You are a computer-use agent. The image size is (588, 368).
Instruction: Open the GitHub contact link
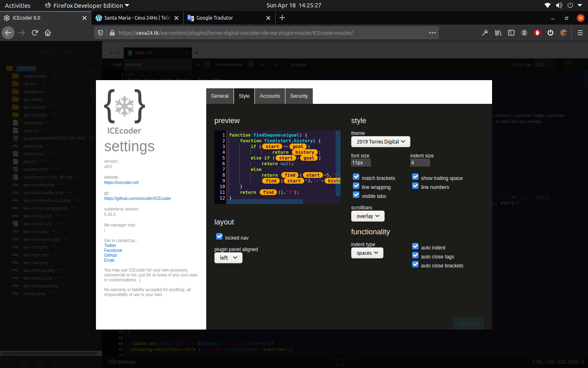pos(110,256)
